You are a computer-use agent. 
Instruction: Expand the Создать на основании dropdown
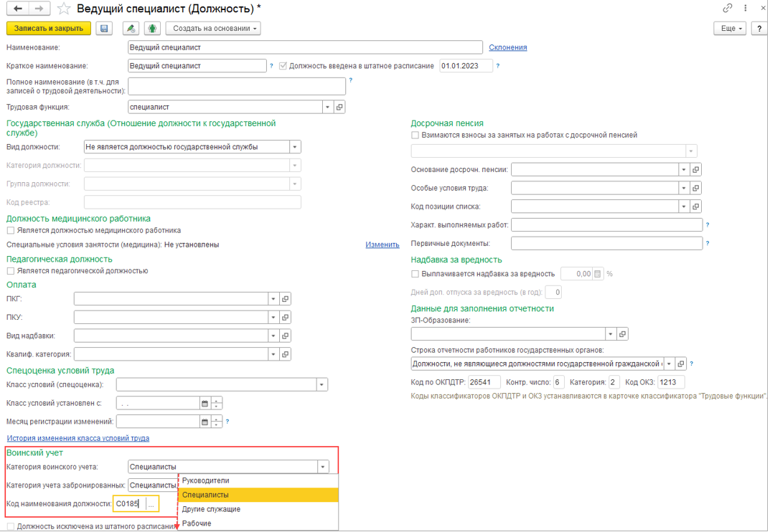point(213,29)
